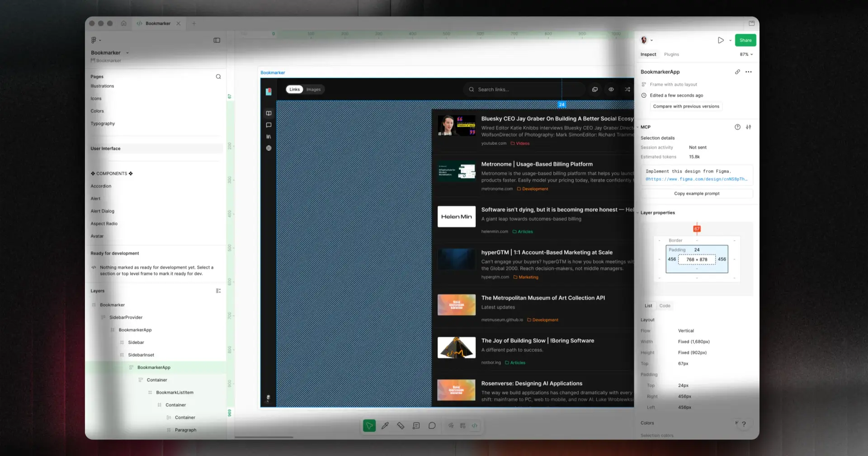Open dropdown arrow next to present play button

click(730, 40)
